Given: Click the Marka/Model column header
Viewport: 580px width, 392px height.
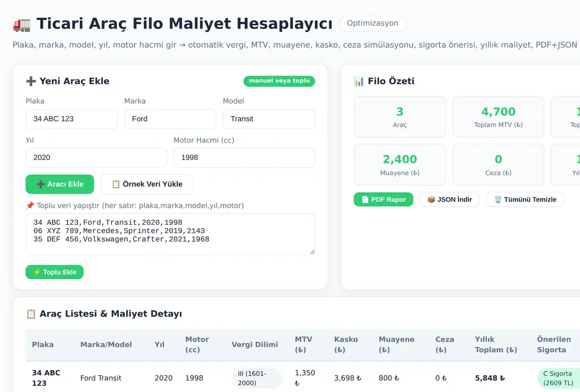Looking at the screenshot, I should [x=106, y=345].
